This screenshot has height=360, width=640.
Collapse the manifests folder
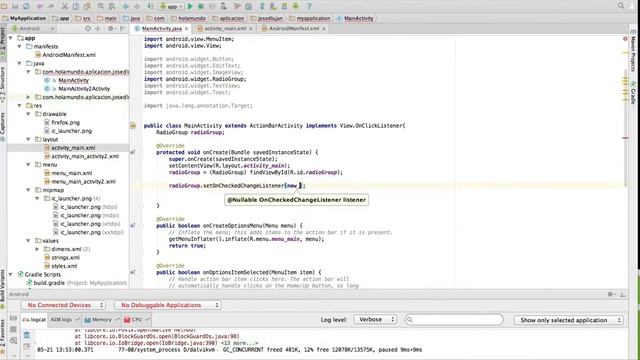coord(19,47)
